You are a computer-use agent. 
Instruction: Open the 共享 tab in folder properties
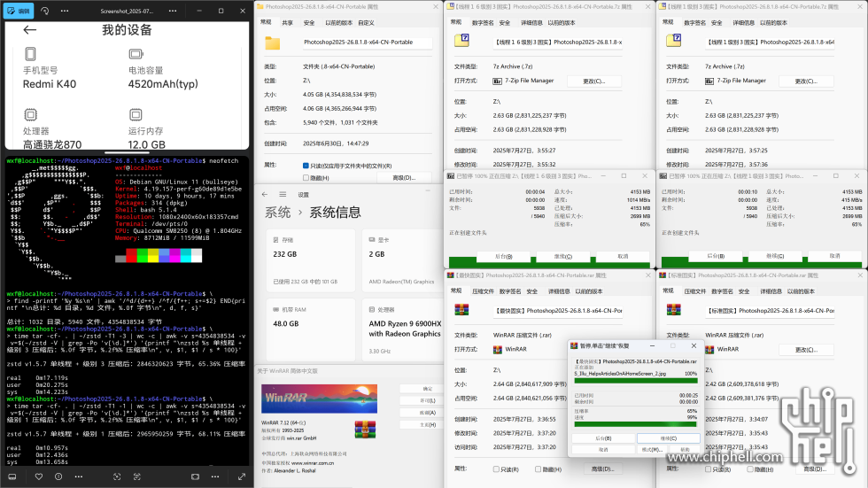287,23
